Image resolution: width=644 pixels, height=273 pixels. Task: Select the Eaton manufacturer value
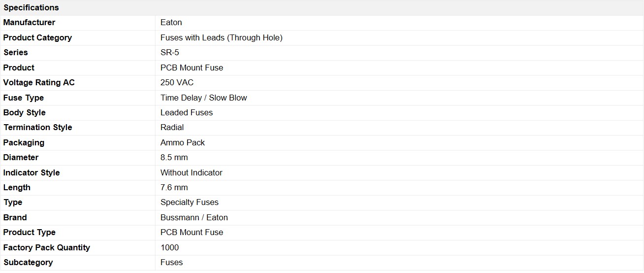click(x=171, y=22)
